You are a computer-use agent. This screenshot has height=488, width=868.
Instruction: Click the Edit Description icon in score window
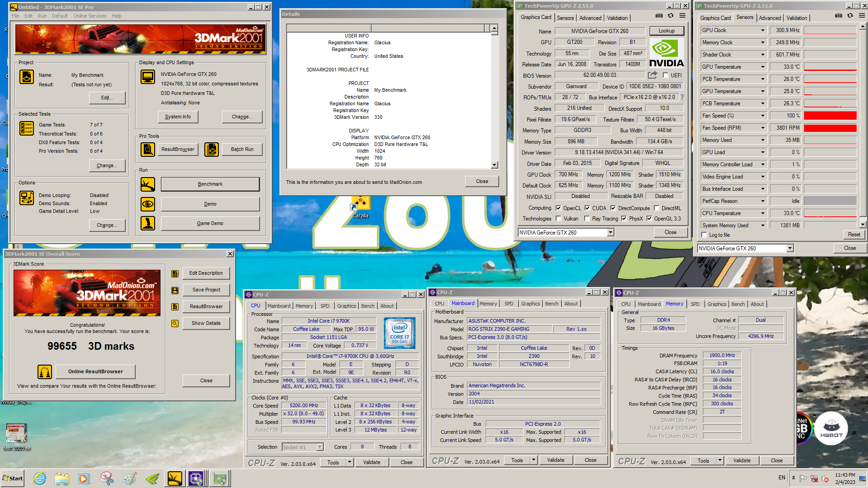(175, 273)
